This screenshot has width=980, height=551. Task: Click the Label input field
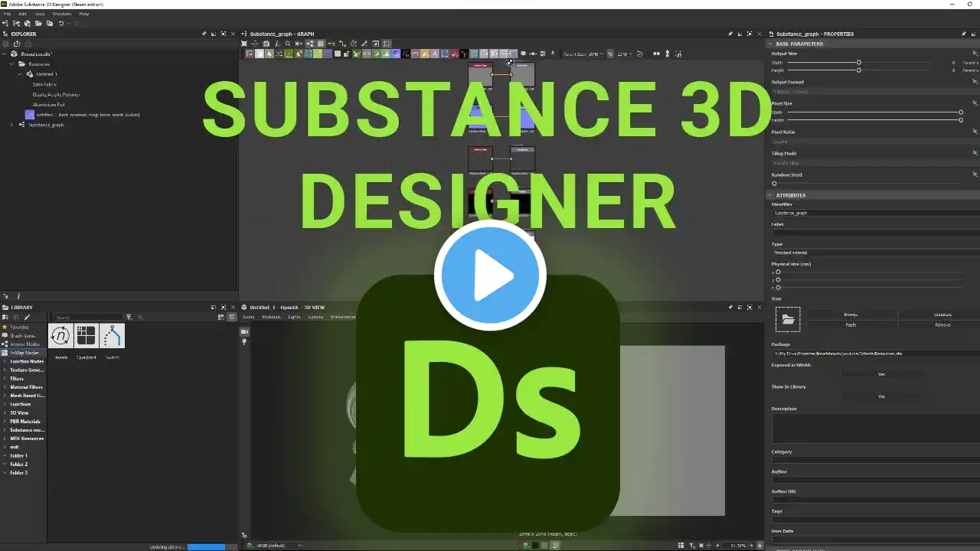tap(875, 233)
